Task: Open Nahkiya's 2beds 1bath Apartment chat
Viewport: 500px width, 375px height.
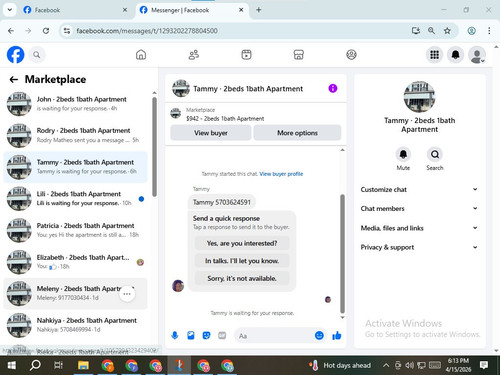Action: coord(75,325)
